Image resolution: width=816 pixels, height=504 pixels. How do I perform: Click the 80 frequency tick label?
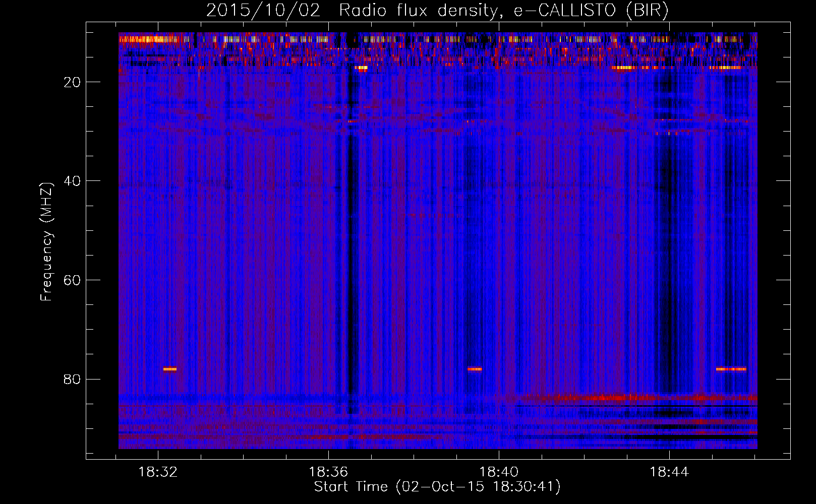click(72, 379)
